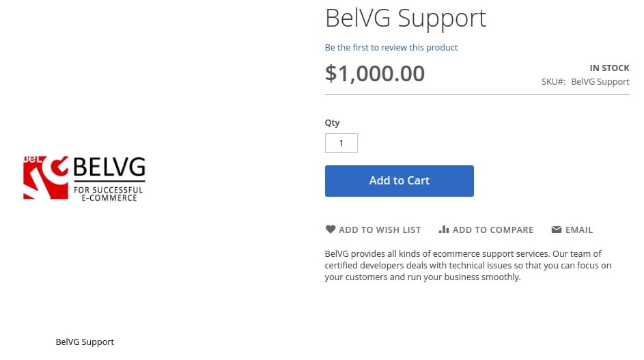Click the red BelVG logo emblem
The image size is (644, 360).
pos(46,178)
